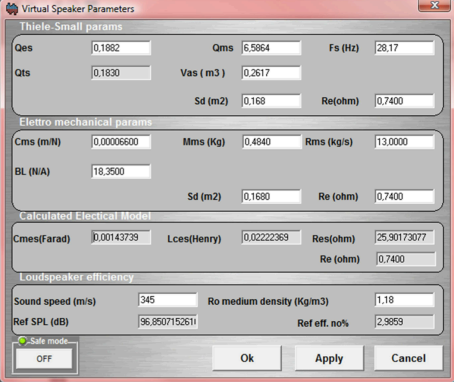Edit the BL (N/A) value
This screenshot has width=455, height=383.
tap(121, 171)
